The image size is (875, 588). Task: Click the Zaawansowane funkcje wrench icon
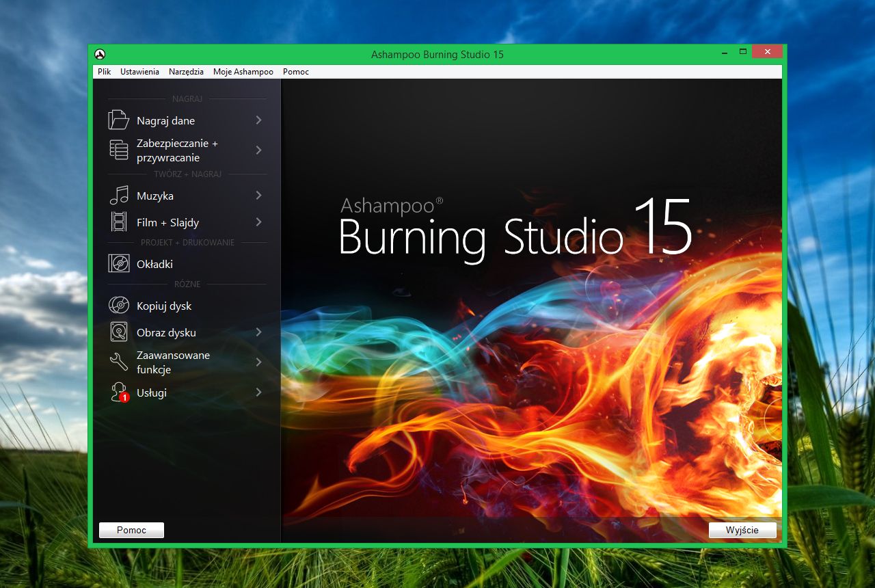click(x=119, y=362)
